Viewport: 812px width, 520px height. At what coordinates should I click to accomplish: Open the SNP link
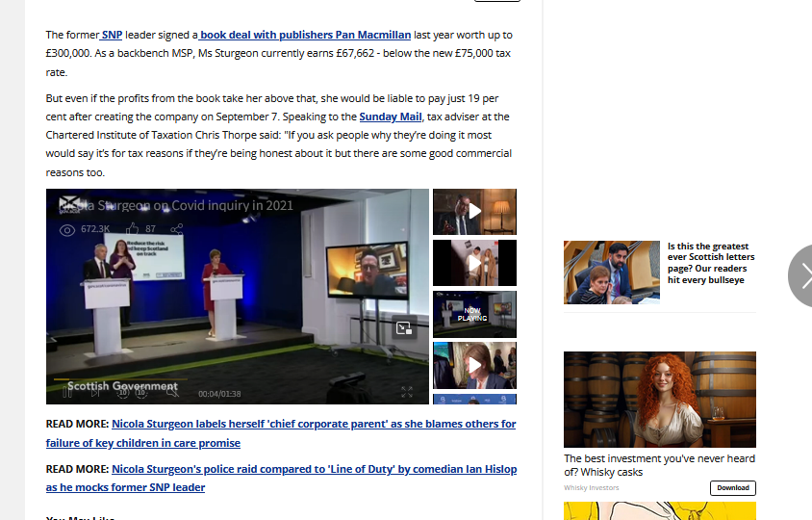pos(112,35)
